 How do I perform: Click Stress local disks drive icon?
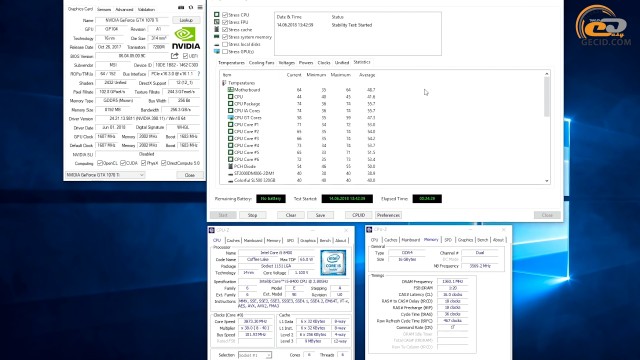[217, 44]
